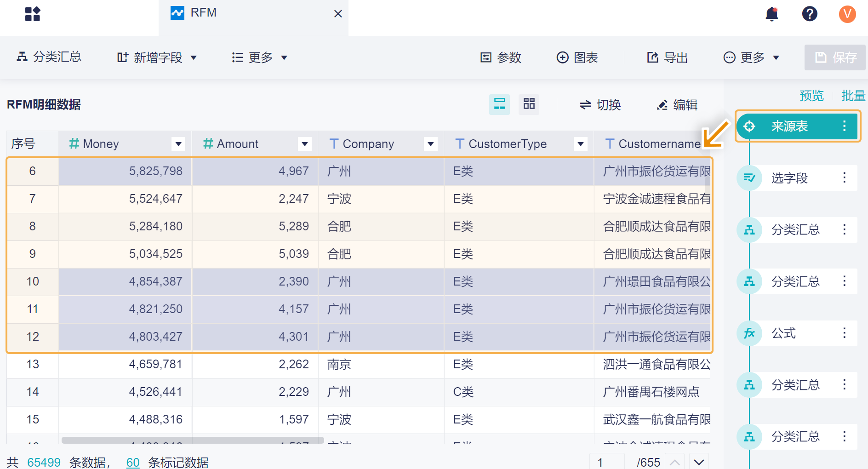Click the 导出 export button
The width and height of the screenshot is (868, 469).
[667, 57]
